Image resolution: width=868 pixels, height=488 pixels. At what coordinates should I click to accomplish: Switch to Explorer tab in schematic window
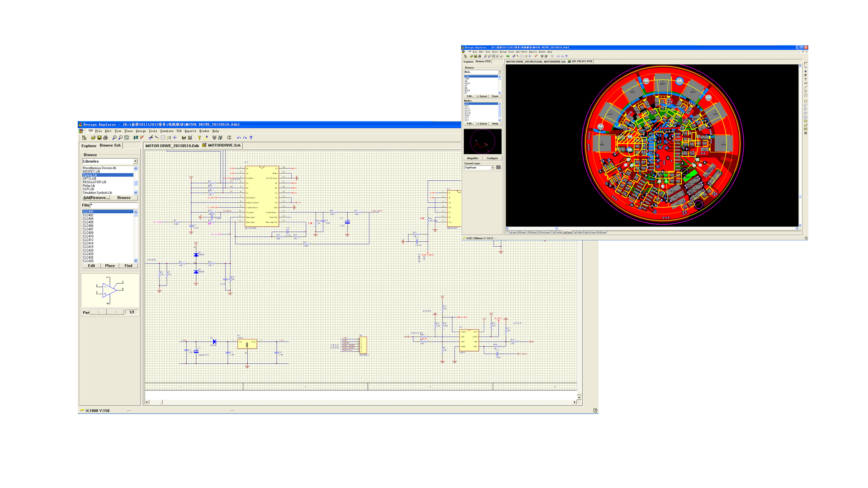89,146
